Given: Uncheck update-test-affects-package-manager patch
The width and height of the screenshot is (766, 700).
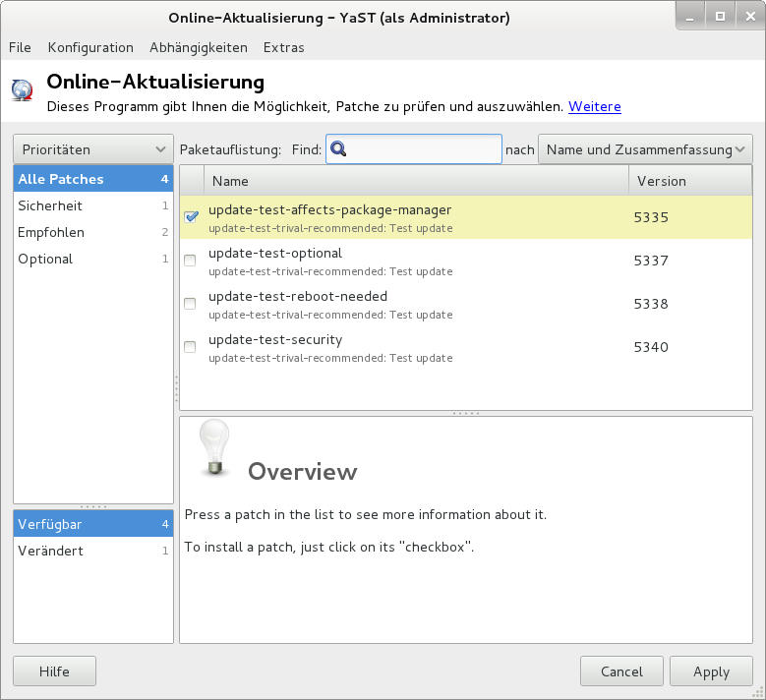Looking at the screenshot, I should [192, 217].
